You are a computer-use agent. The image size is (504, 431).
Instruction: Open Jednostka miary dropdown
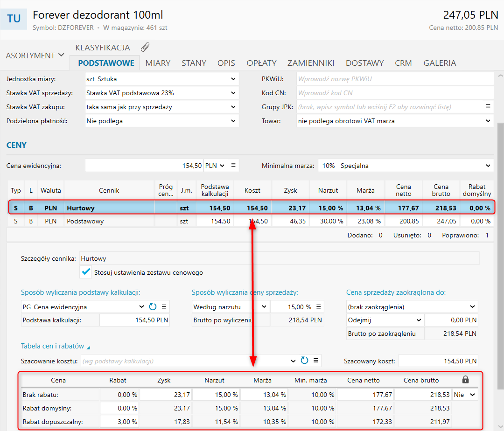(x=233, y=79)
